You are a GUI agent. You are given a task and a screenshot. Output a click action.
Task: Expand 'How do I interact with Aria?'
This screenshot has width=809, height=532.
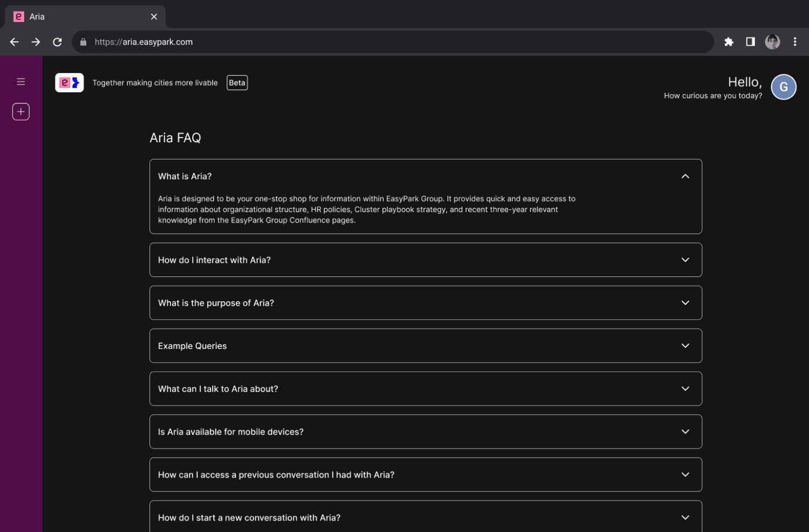pos(426,260)
